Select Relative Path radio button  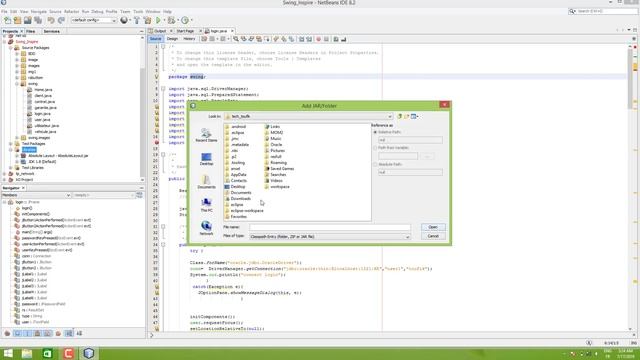click(375, 132)
